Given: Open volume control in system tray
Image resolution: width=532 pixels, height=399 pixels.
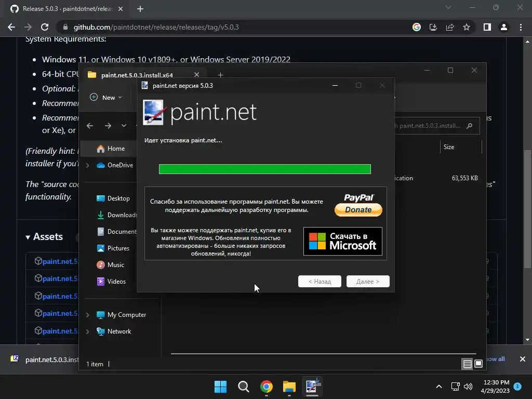Looking at the screenshot, I should click(x=468, y=387).
